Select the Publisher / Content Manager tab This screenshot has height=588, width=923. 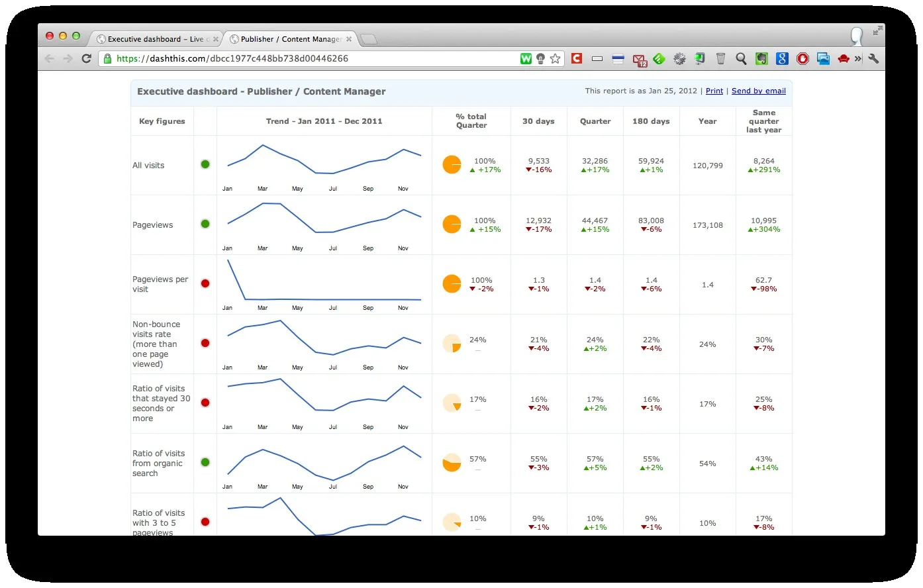click(290, 39)
